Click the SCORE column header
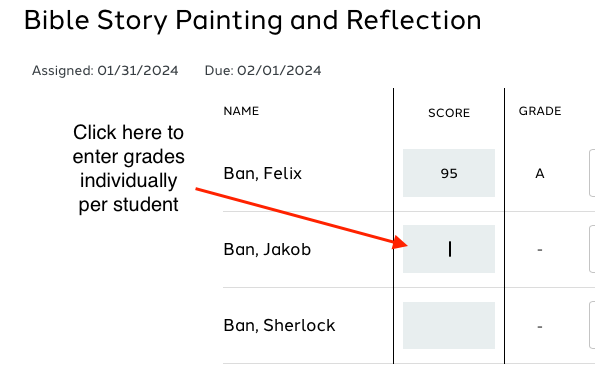The height and width of the screenshot is (379, 595). [449, 113]
